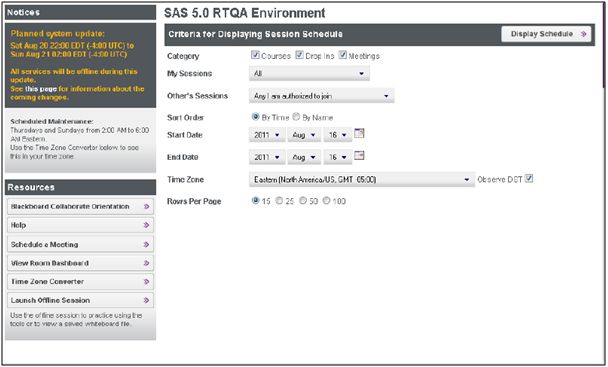Follow the 'this page' link in notices
The height and width of the screenshot is (367, 608).
click(41, 89)
